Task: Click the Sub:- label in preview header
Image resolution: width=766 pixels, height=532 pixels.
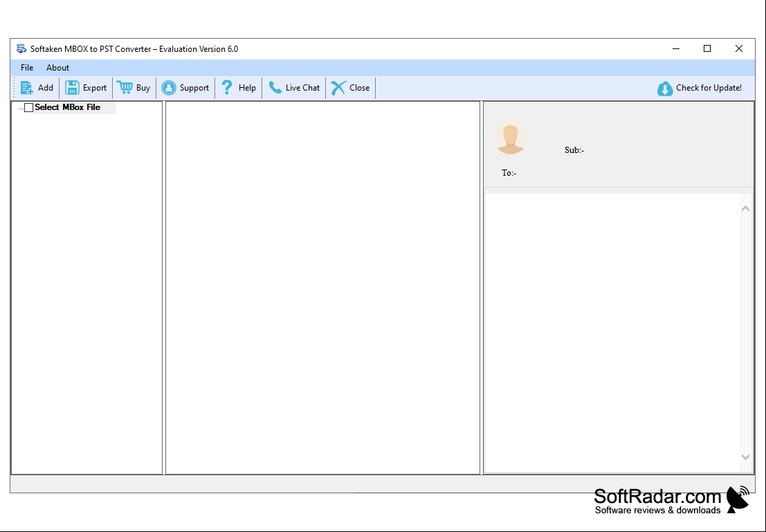Action: pyautogui.click(x=574, y=150)
